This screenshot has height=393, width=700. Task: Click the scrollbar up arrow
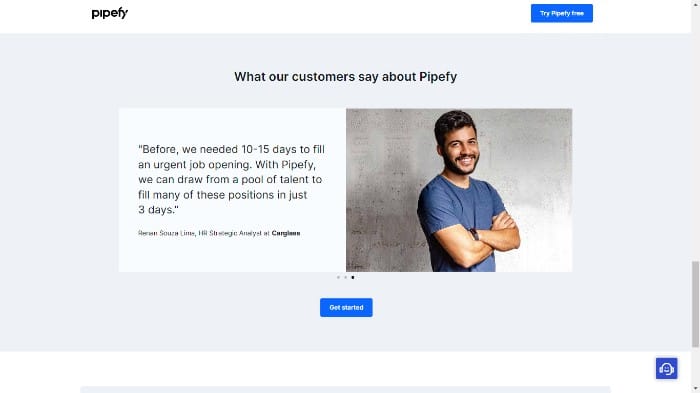point(696,3)
